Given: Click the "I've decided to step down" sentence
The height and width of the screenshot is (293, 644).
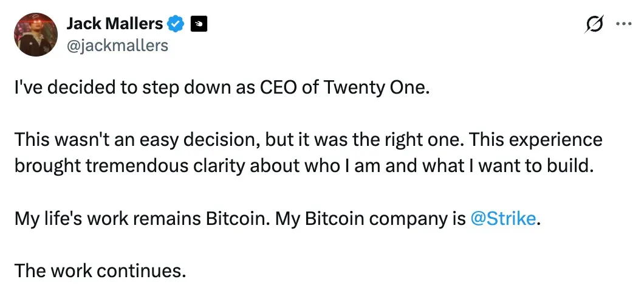Looking at the screenshot, I should click(x=222, y=88).
